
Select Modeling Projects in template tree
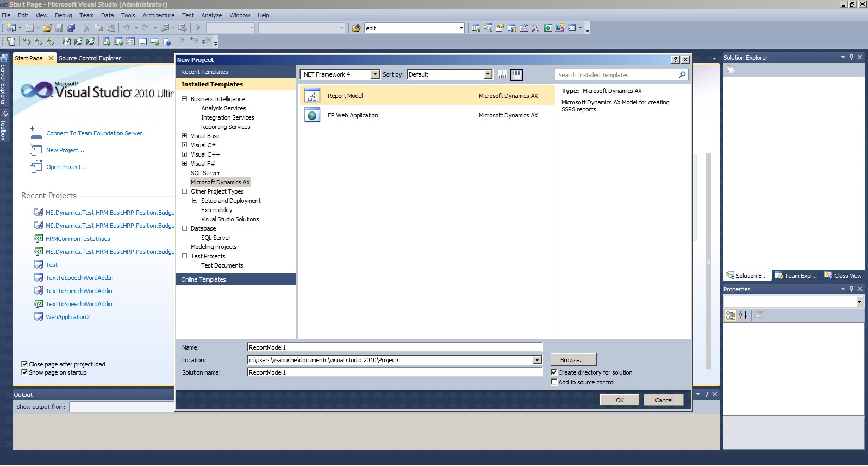pyautogui.click(x=214, y=247)
